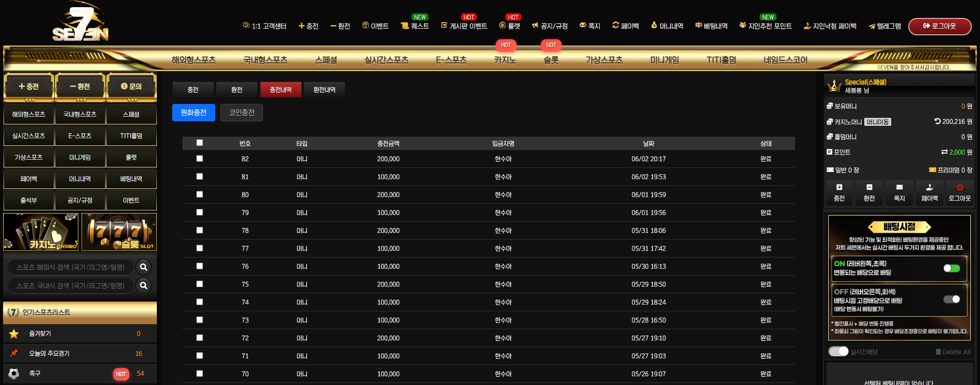
Task: Click the red 로그아웃 button at top right
Action: 940,26
